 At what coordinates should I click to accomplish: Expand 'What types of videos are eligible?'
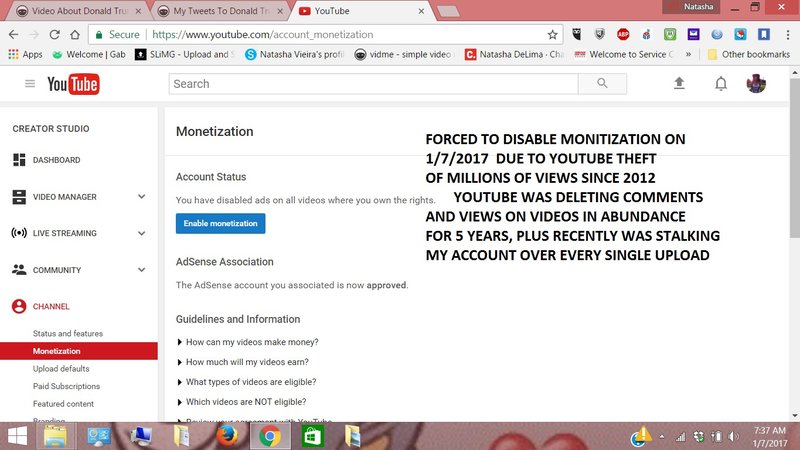point(247,382)
